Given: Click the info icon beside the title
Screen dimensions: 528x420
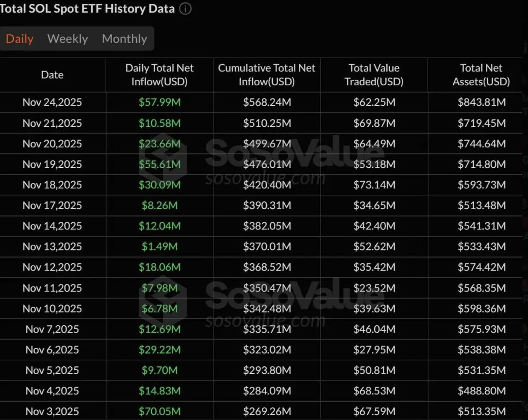Looking at the screenshot, I should pos(186,9).
